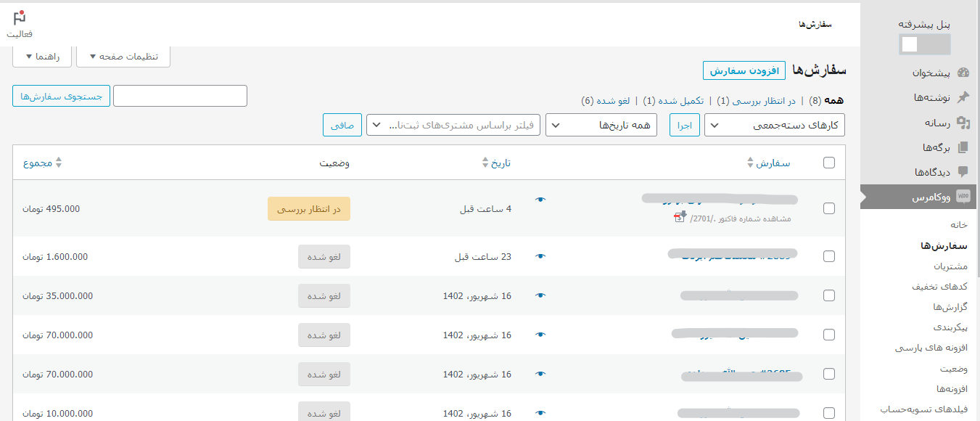Open settings (پیکربندی) submenu item
Image resolution: width=980 pixels, height=421 pixels.
coord(951,327)
